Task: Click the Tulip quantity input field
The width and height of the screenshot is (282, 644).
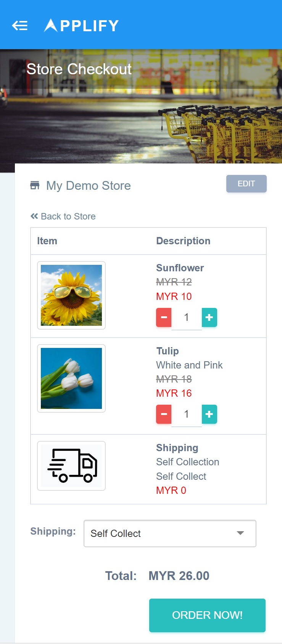Action: tap(186, 414)
